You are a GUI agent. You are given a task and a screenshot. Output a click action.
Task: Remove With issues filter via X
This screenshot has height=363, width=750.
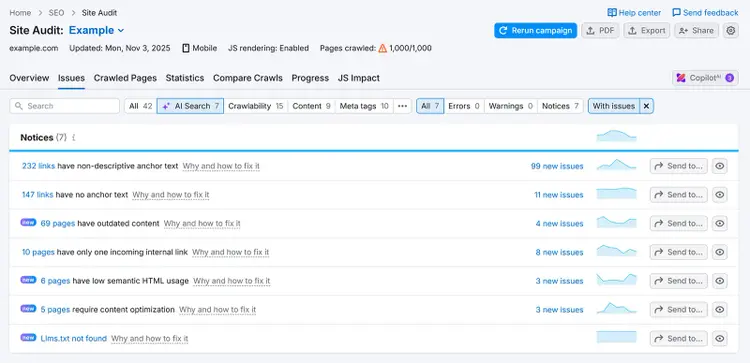pyautogui.click(x=646, y=106)
